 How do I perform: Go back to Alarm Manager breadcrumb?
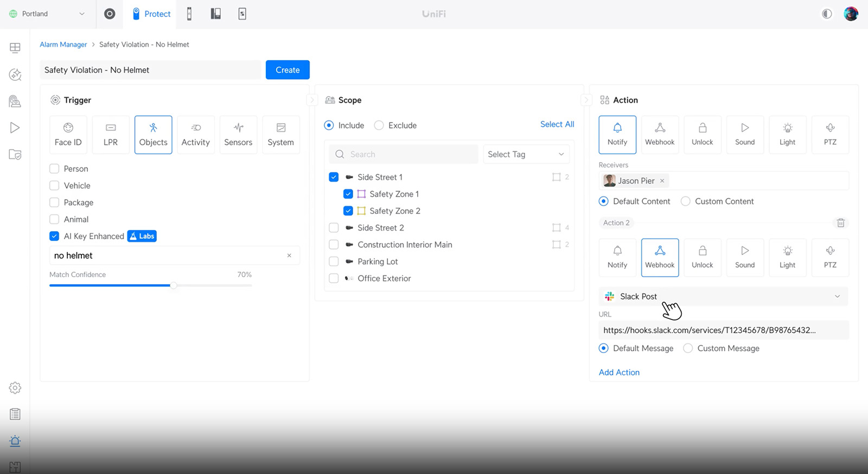tap(63, 44)
